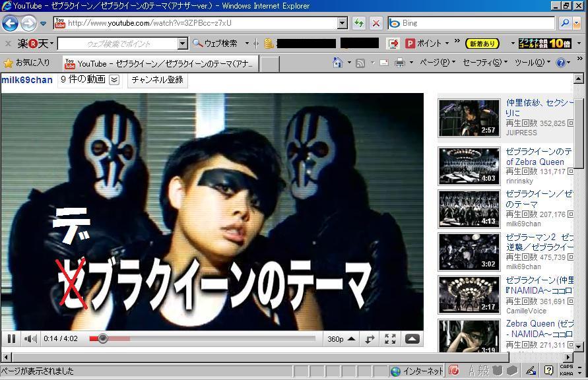The width and height of the screenshot is (588, 380).
Task: Open the ツール(O) menu
Action: 532,63
